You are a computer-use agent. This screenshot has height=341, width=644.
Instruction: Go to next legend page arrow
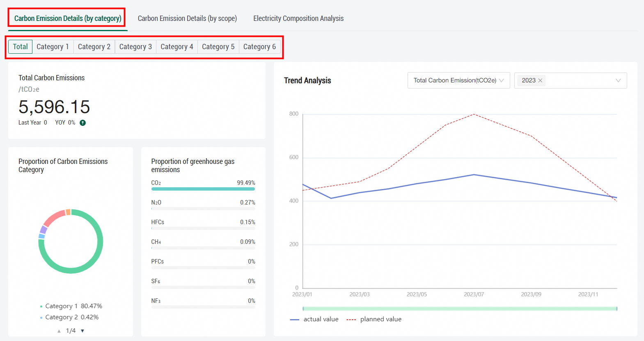pyautogui.click(x=83, y=331)
